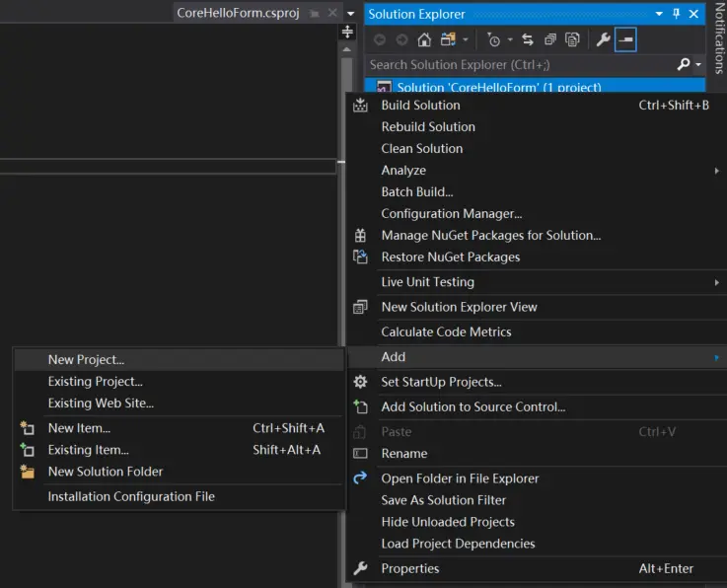Click the New Solution Explorer View icon
727x588 pixels.
360,307
